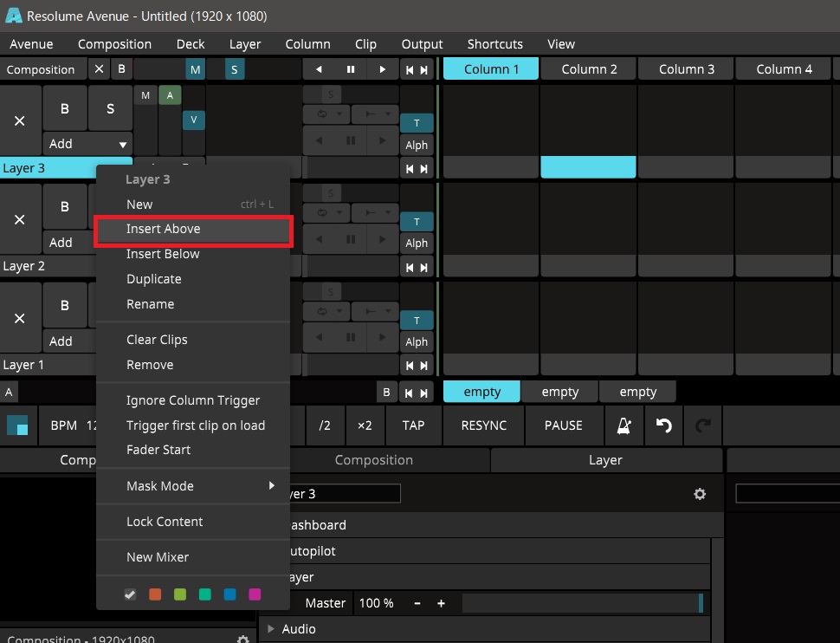This screenshot has height=643, width=840.
Task: Toggle the Layer 3 M fader button
Action: point(145,95)
